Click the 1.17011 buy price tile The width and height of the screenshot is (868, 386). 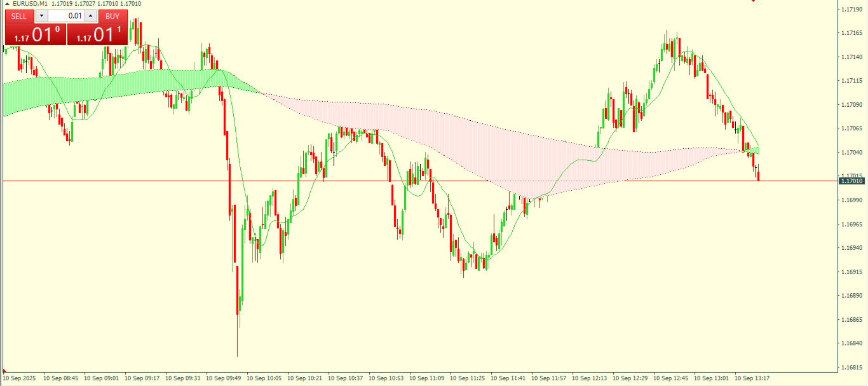click(97, 34)
